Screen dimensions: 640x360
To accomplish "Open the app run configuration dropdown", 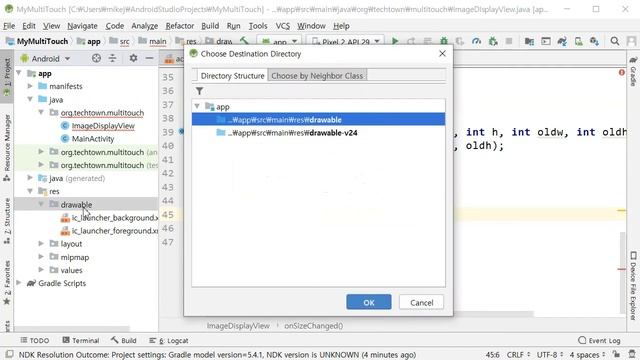I will (280, 41).
